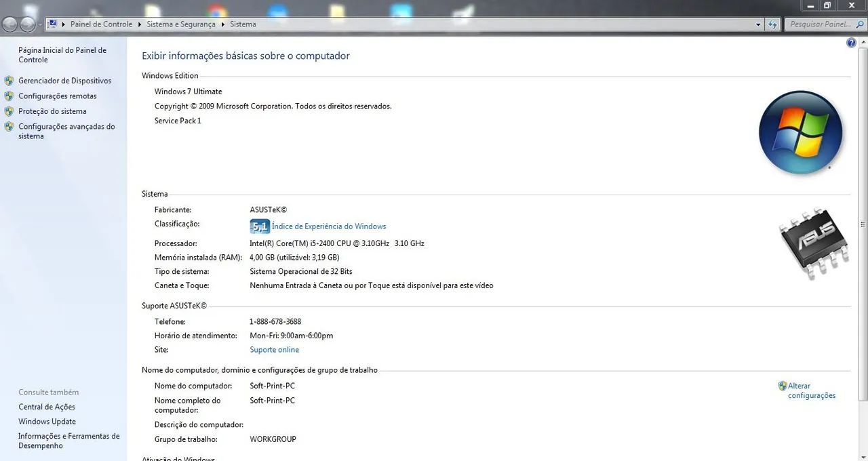
Task: Click the vertical scrollbar thumb
Action: (863, 223)
